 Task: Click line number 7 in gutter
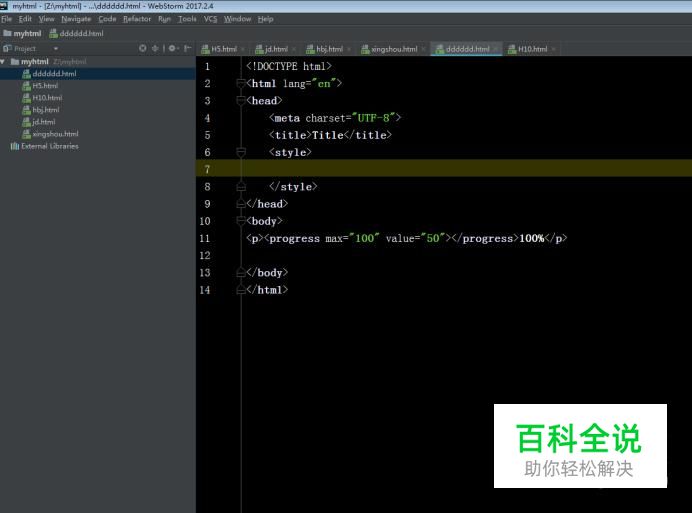pos(207,170)
